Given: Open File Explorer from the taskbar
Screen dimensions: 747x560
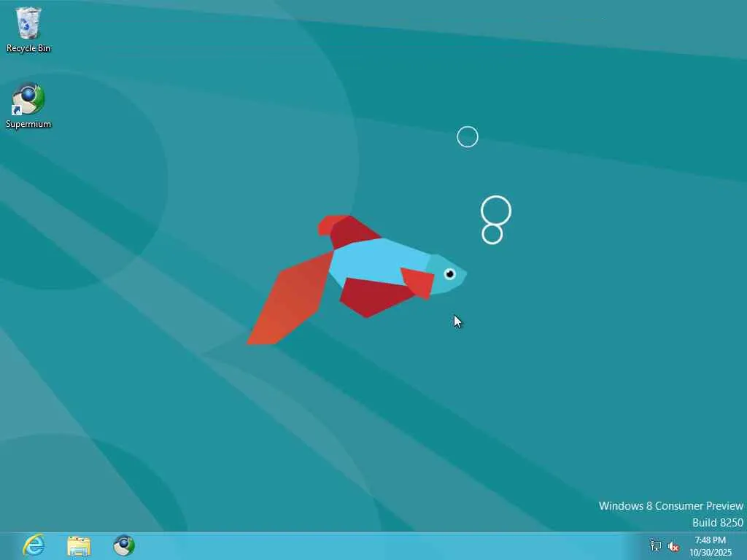Looking at the screenshot, I should pyautogui.click(x=79, y=545).
